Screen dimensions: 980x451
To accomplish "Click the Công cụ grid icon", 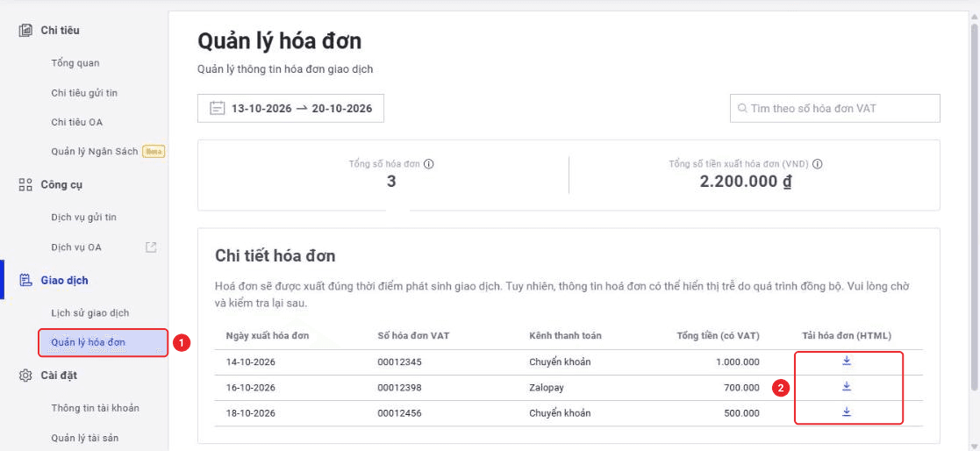I will (25, 184).
